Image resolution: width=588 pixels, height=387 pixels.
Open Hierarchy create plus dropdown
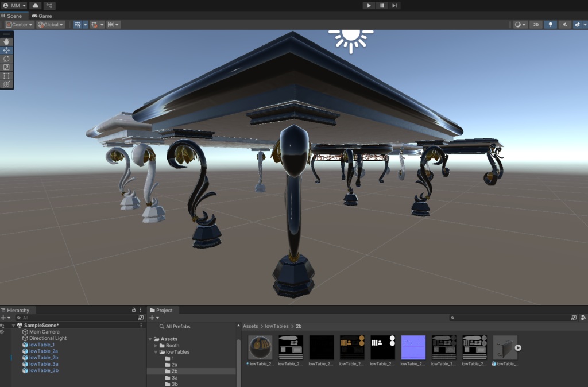tap(6, 318)
